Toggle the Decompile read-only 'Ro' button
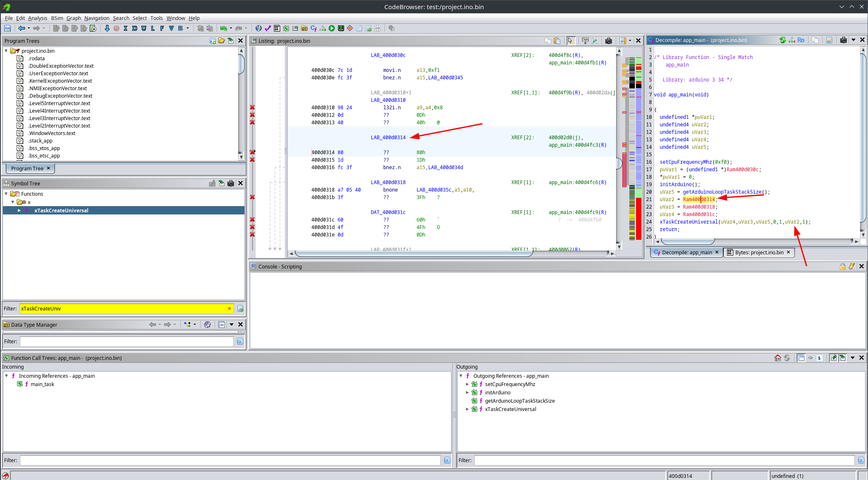Screen dimensions: 868x480 [x=801, y=40]
